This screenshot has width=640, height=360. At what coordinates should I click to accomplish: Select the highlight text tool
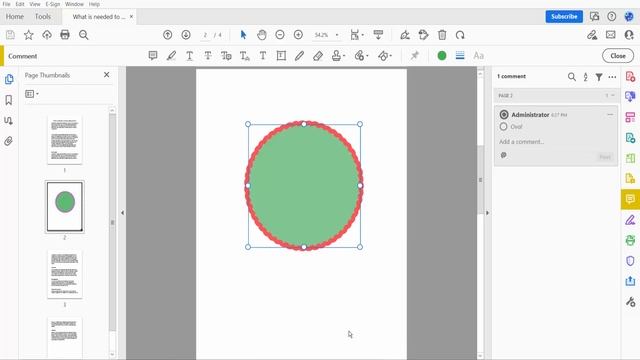(171, 56)
